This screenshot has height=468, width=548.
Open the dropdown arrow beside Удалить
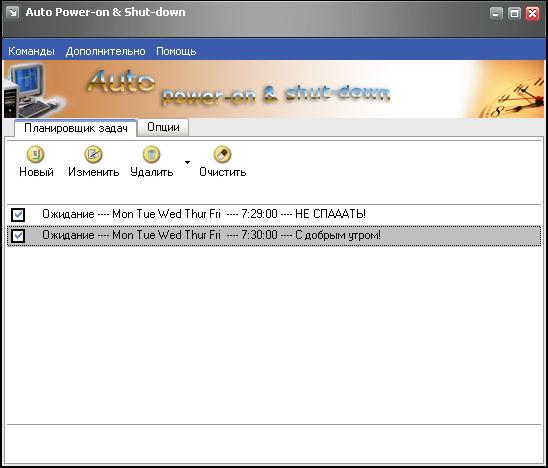[187, 162]
